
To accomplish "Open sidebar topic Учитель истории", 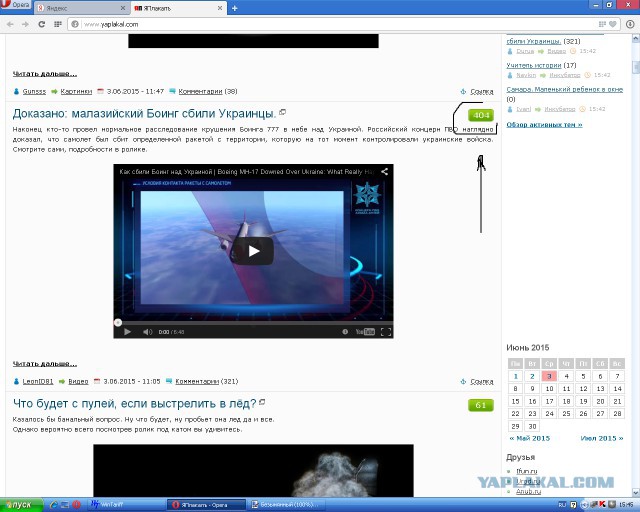I will coord(534,65).
